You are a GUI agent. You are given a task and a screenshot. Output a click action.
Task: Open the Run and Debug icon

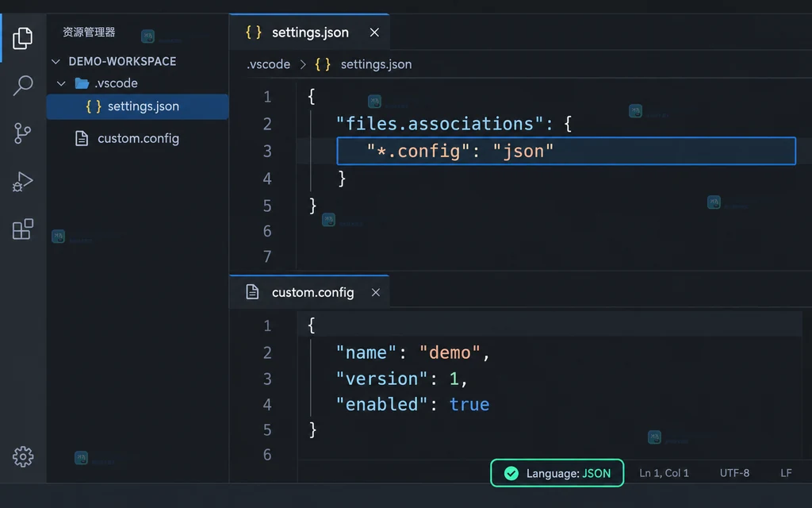pyautogui.click(x=22, y=182)
